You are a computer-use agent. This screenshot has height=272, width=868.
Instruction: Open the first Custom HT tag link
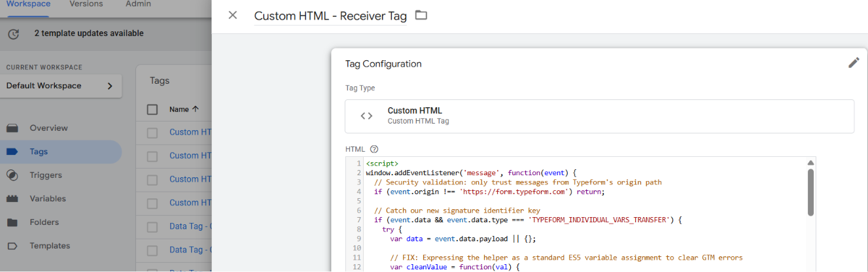tap(190, 132)
